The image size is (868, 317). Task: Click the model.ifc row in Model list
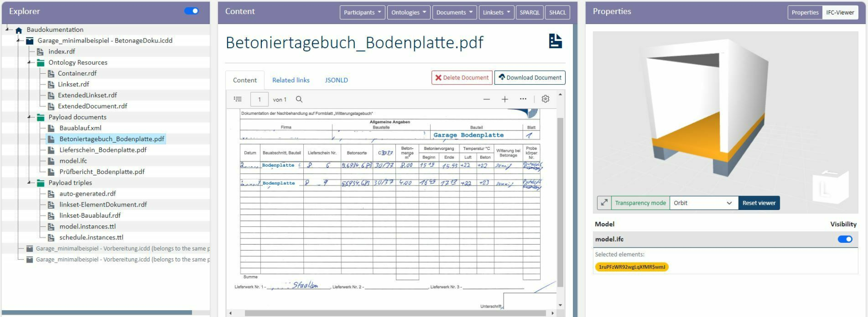725,239
